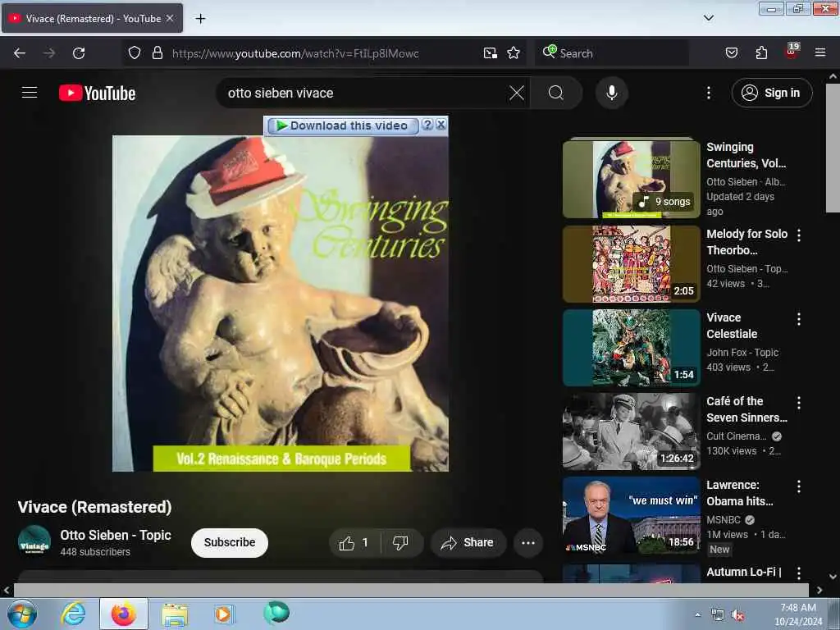Select Vivace (Remastered) - YouTube tab
Image resolution: width=840 pixels, height=630 pixels.
coord(92,18)
